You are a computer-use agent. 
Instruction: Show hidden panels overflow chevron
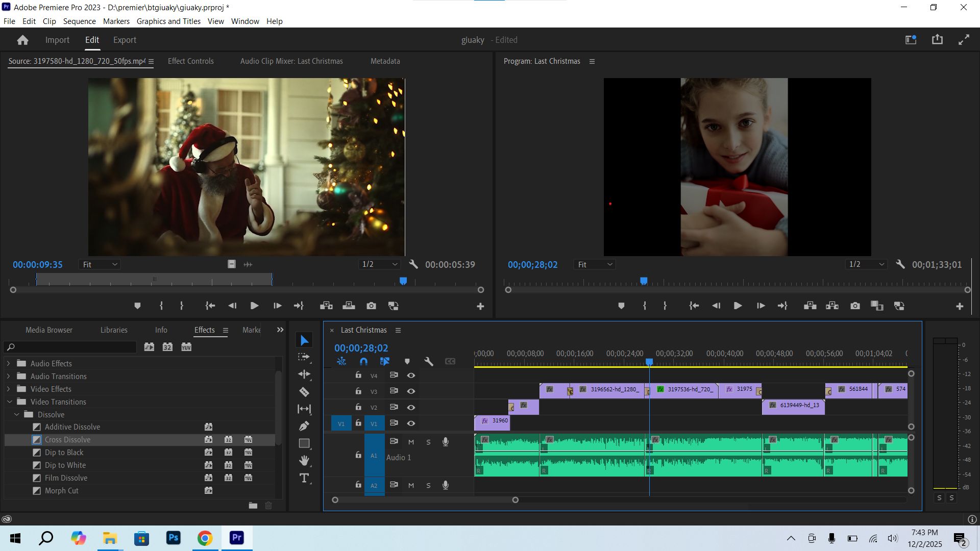(x=280, y=330)
